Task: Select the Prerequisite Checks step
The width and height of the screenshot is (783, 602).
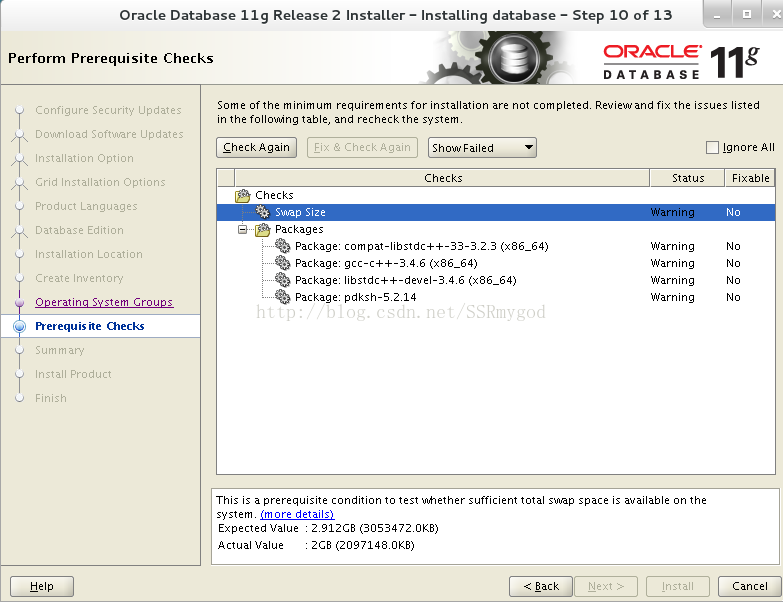Action: click(90, 326)
